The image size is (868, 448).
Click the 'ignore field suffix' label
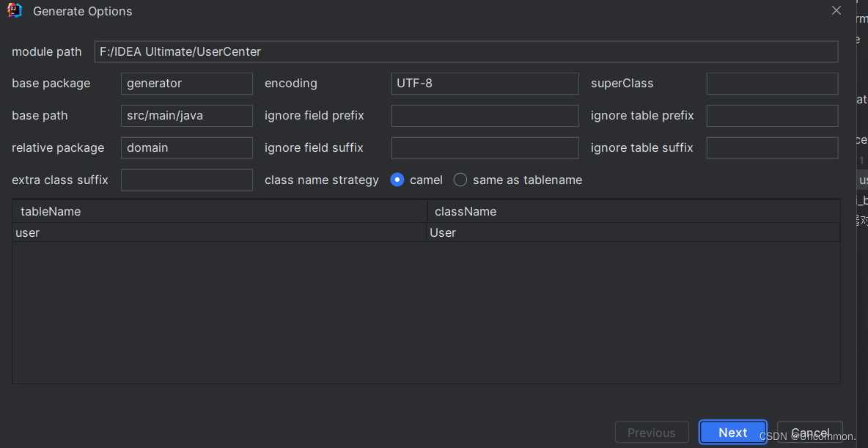click(314, 148)
